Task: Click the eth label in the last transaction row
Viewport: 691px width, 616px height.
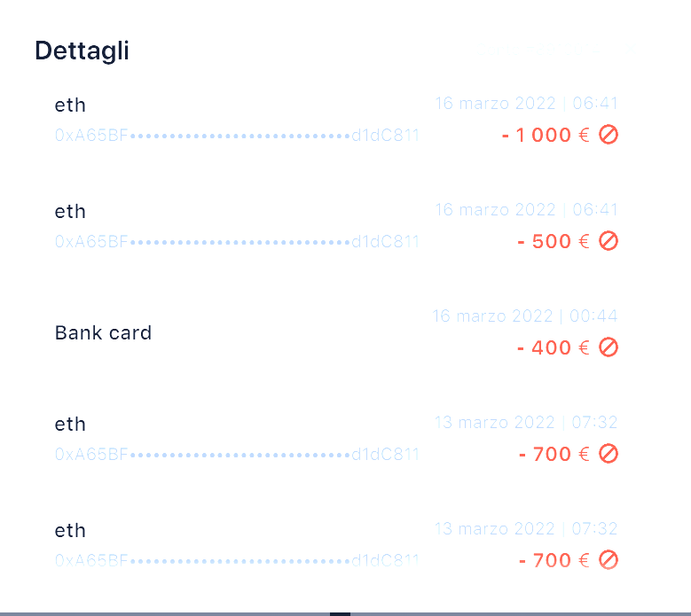Action: point(70,531)
